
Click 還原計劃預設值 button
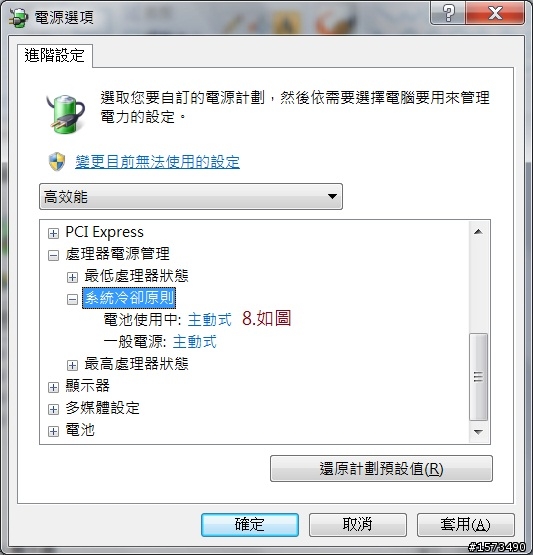381,469
